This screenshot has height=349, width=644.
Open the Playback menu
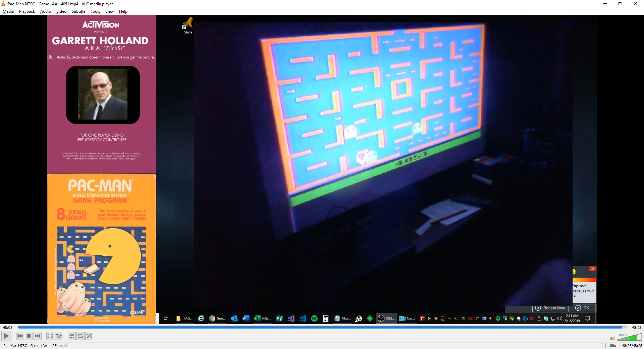click(27, 11)
